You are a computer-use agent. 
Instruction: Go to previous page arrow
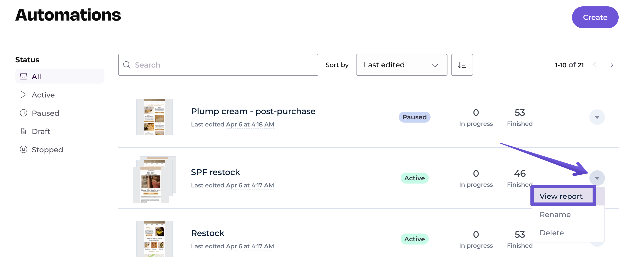click(x=594, y=65)
